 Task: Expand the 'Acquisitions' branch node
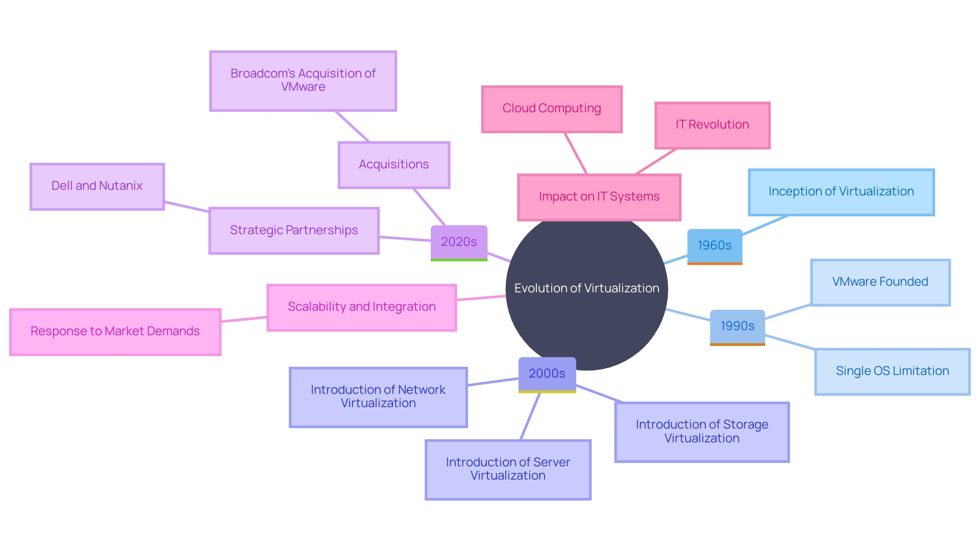(395, 156)
